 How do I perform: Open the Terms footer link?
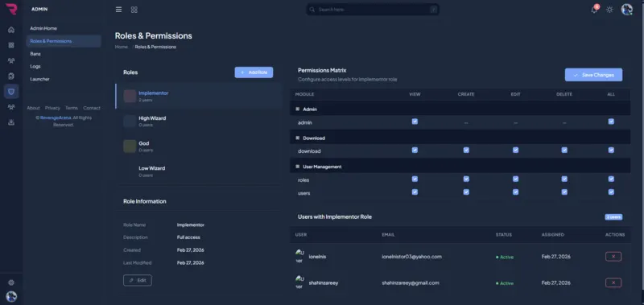coord(72,108)
